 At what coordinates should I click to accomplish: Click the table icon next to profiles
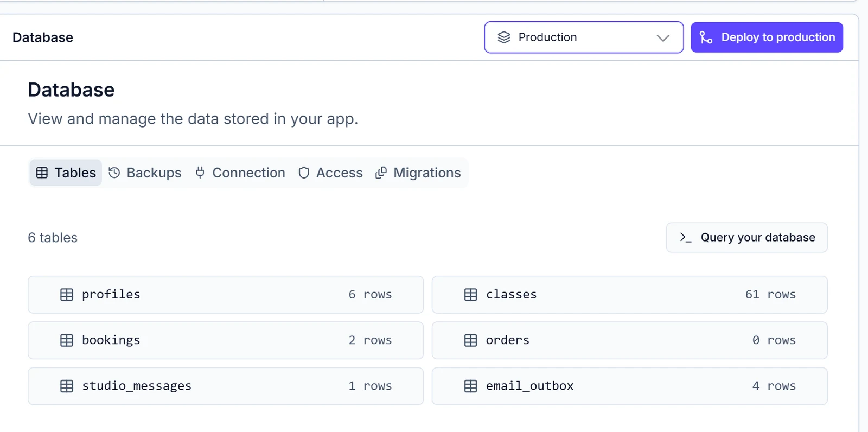67,295
